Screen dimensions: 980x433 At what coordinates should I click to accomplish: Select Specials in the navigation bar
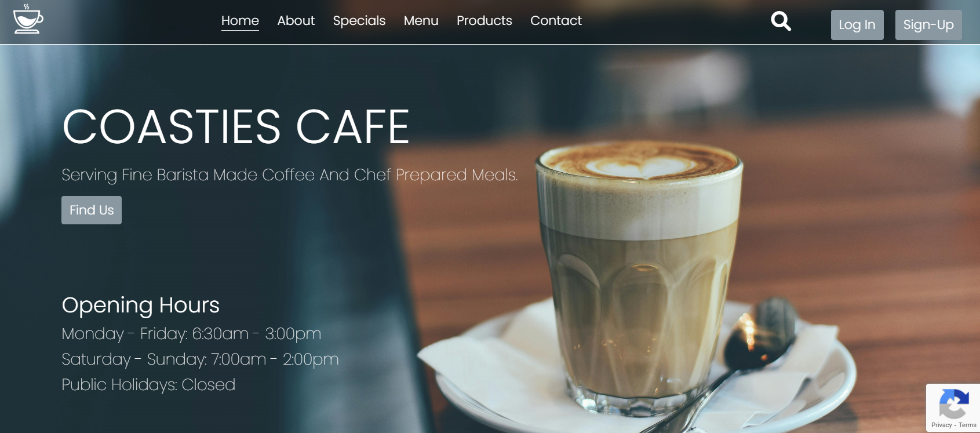pos(359,21)
